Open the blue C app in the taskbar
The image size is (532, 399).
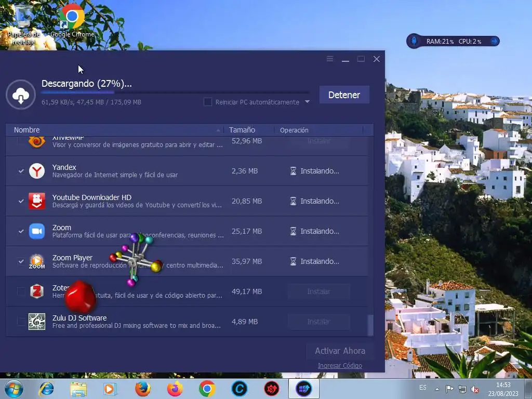pos(239,389)
